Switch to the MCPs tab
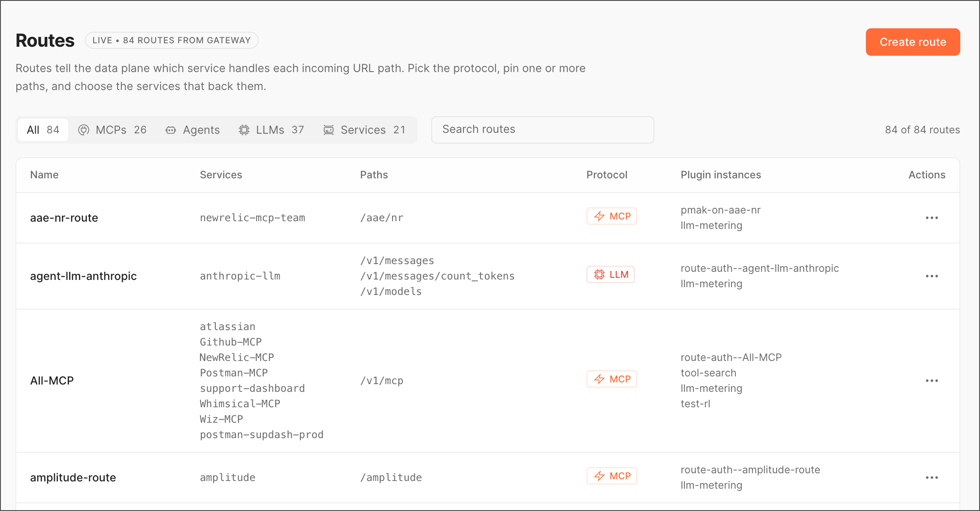980x511 pixels. tap(112, 130)
